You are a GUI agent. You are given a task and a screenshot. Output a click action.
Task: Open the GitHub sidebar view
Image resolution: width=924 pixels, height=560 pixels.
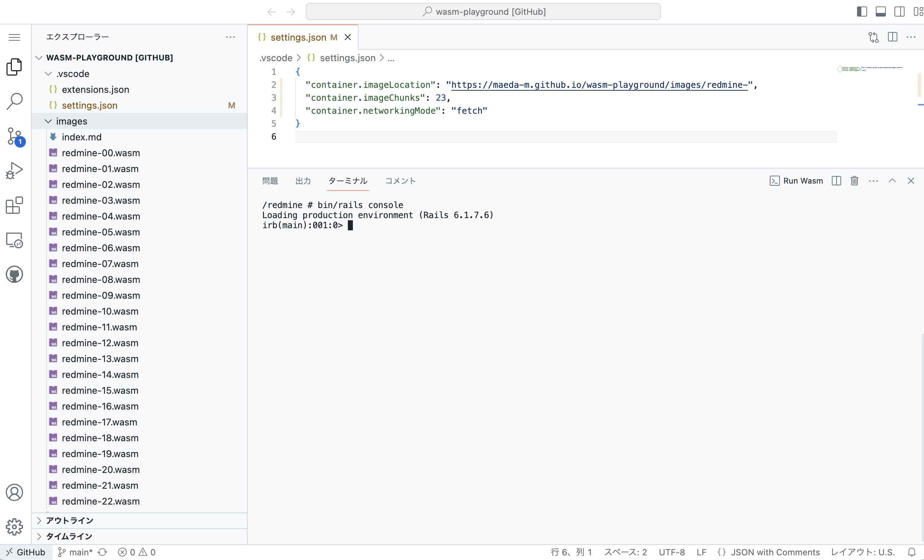pos(14,274)
